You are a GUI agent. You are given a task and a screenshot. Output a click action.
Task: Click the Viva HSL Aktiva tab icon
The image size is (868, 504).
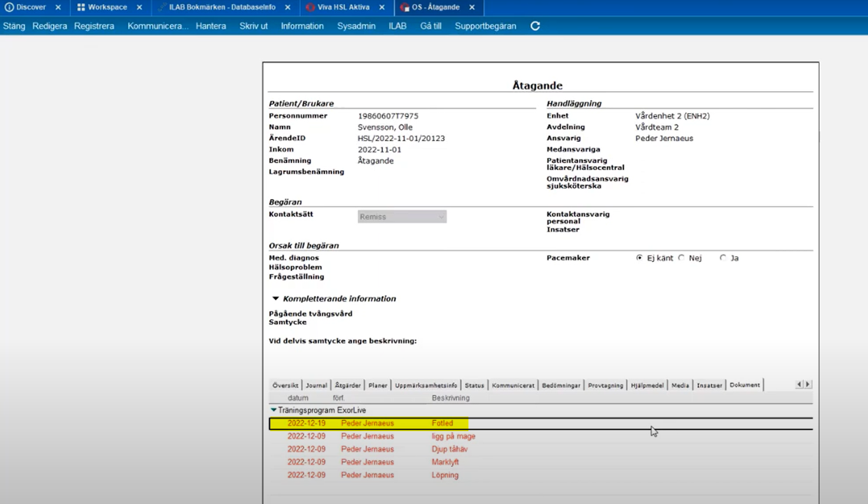310,7
